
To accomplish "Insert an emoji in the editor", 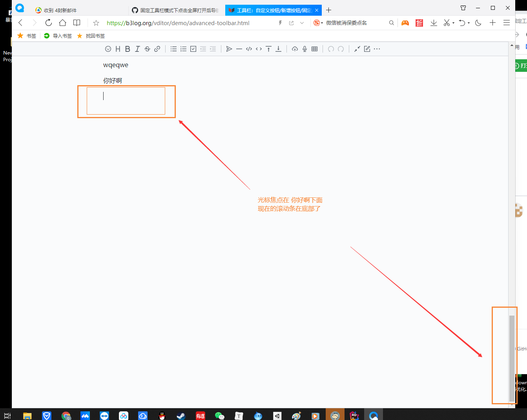I will pyautogui.click(x=108, y=49).
